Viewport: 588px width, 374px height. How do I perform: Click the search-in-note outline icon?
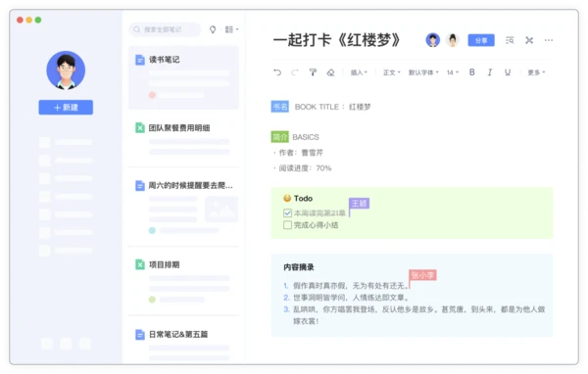(510, 40)
